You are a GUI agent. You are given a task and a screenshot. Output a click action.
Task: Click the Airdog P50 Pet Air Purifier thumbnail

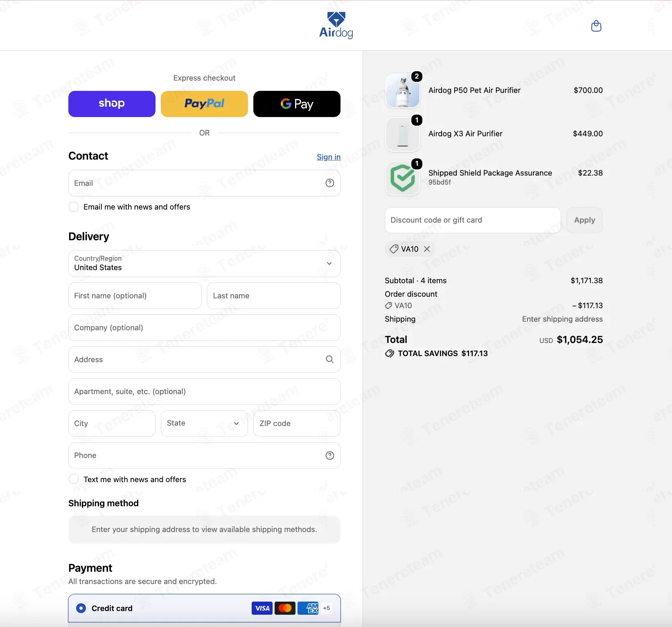point(403,90)
